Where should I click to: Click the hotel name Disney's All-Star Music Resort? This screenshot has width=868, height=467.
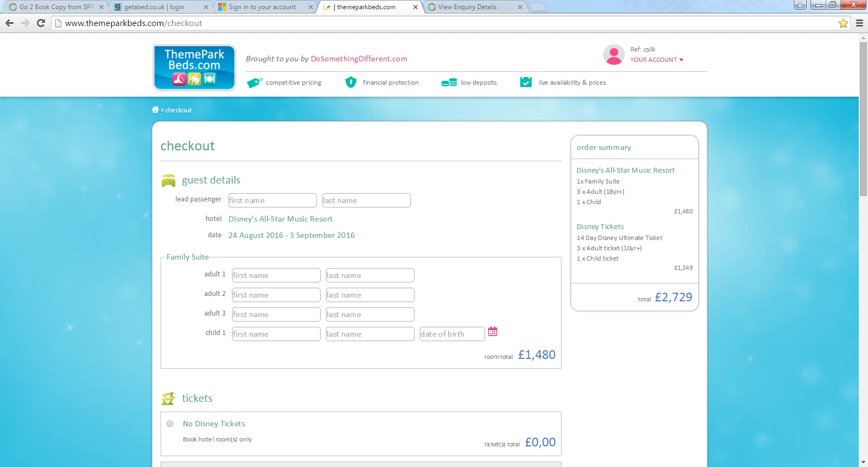pyautogui.click(x=280, y=219)
